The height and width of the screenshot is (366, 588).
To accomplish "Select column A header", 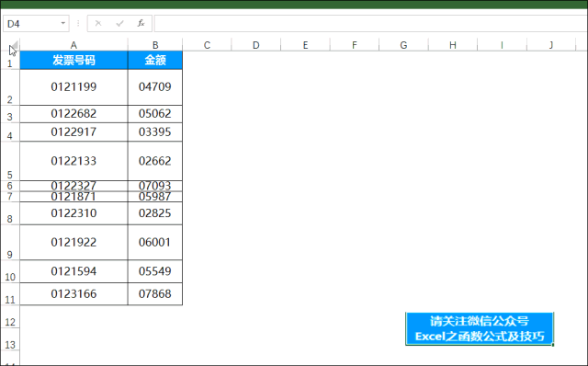I will point(73,45).
